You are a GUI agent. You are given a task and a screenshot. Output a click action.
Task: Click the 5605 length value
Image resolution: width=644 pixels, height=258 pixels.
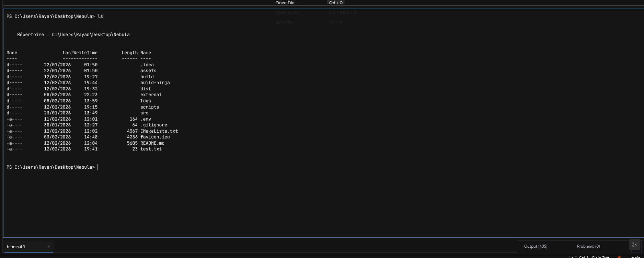click(132, 143)
